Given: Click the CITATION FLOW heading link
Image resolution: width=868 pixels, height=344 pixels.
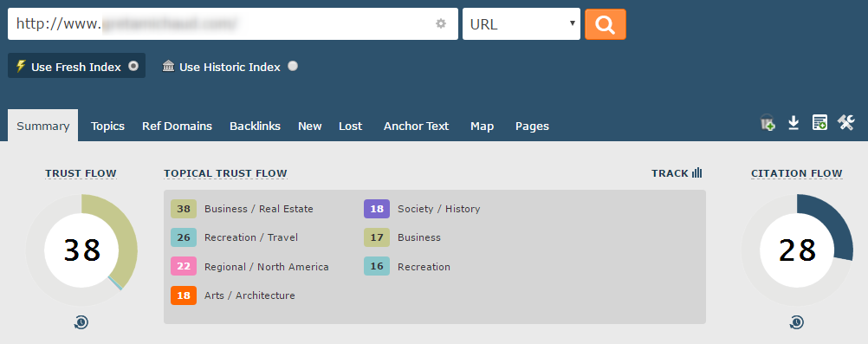Looking at the screenshot, I should coord(797,173).
